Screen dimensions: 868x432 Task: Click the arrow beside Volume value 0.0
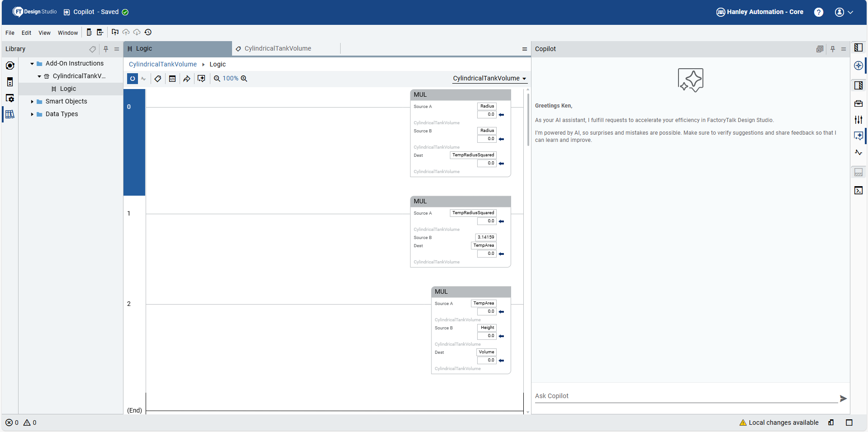pos(502,361)
